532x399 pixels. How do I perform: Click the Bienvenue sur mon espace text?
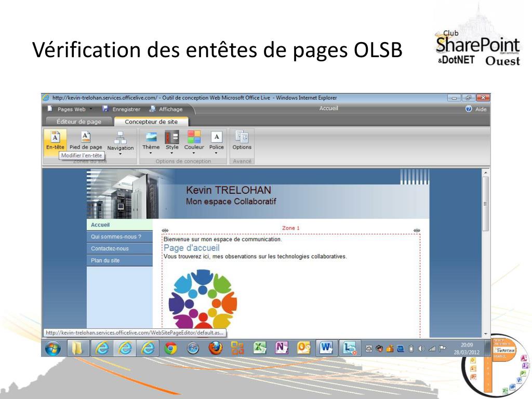pyautogui.click(x=222, y=239)
